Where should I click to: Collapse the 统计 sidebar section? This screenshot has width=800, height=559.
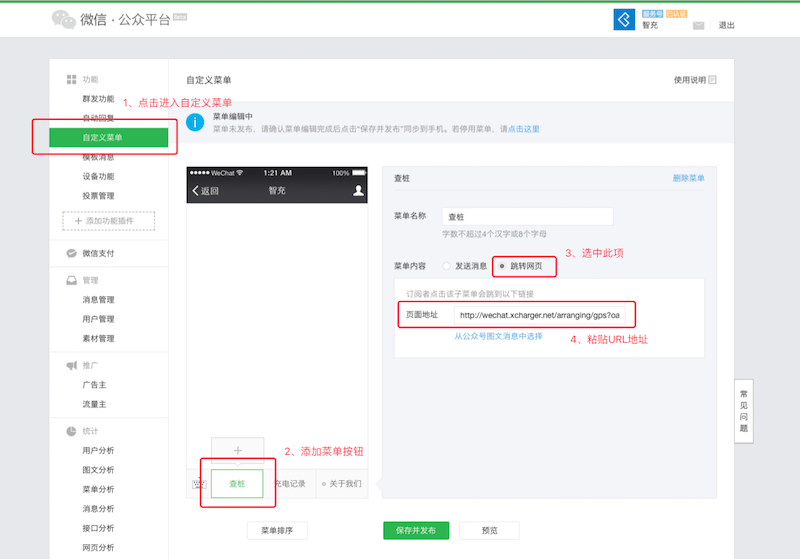tap(90, 431)
